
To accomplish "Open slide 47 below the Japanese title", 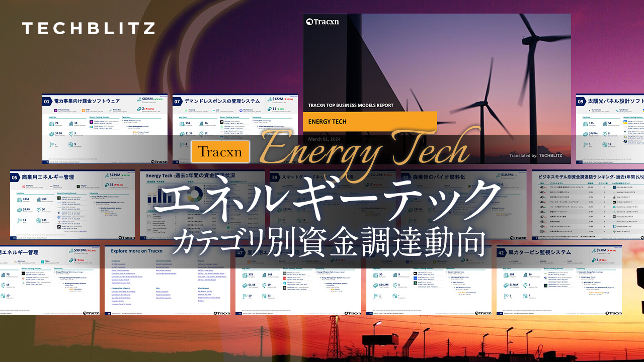I will tap(298, 280).
